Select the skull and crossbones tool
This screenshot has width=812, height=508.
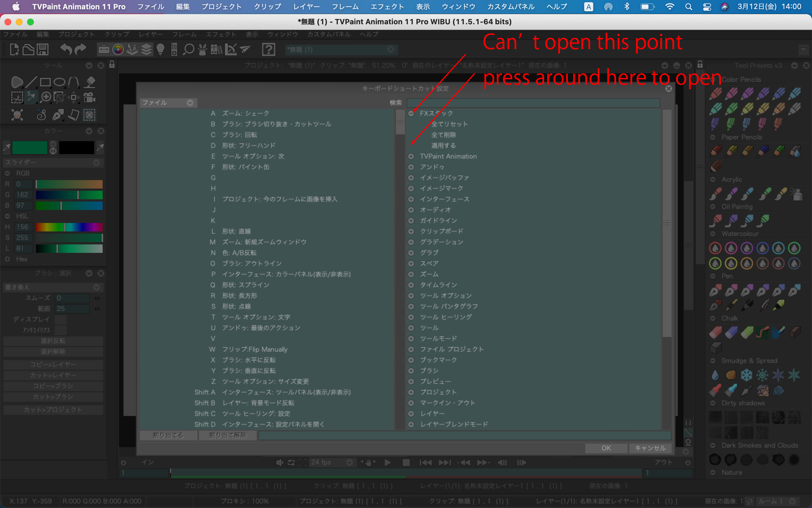click(17, 115)
